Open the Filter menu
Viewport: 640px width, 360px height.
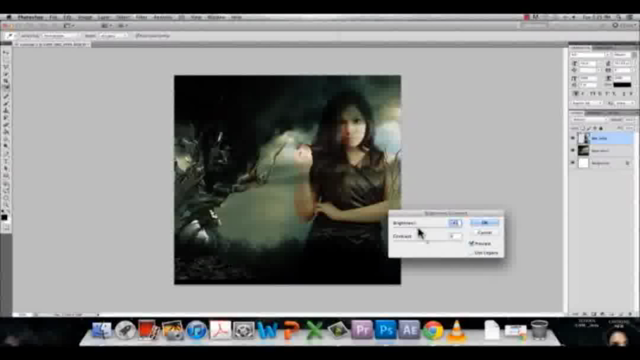(141, 17)
